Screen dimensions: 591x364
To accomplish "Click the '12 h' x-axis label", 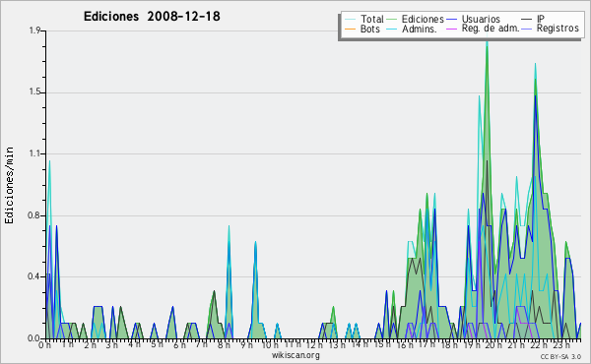I will tap(314, 344).
